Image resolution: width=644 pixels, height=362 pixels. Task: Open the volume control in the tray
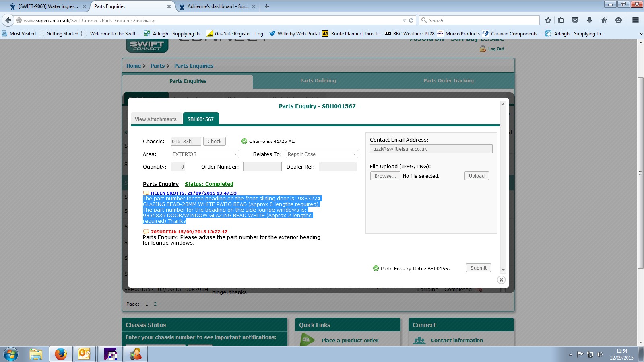[600, 354]
